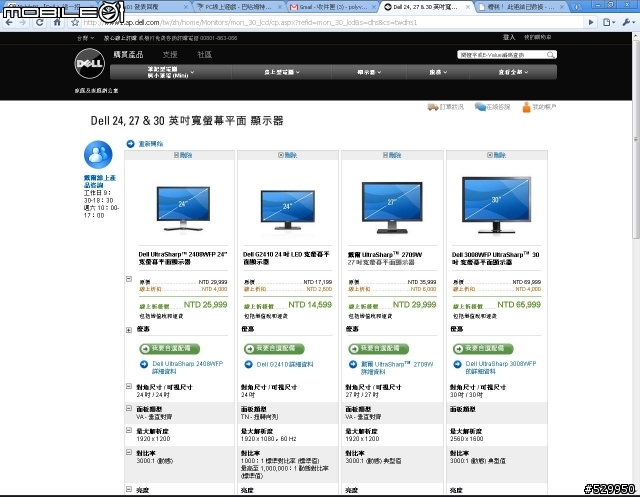This screenshot has width=640, height=497.
Task: Click the 27-inch 2709W monitor image
Action: pos(392,207)
